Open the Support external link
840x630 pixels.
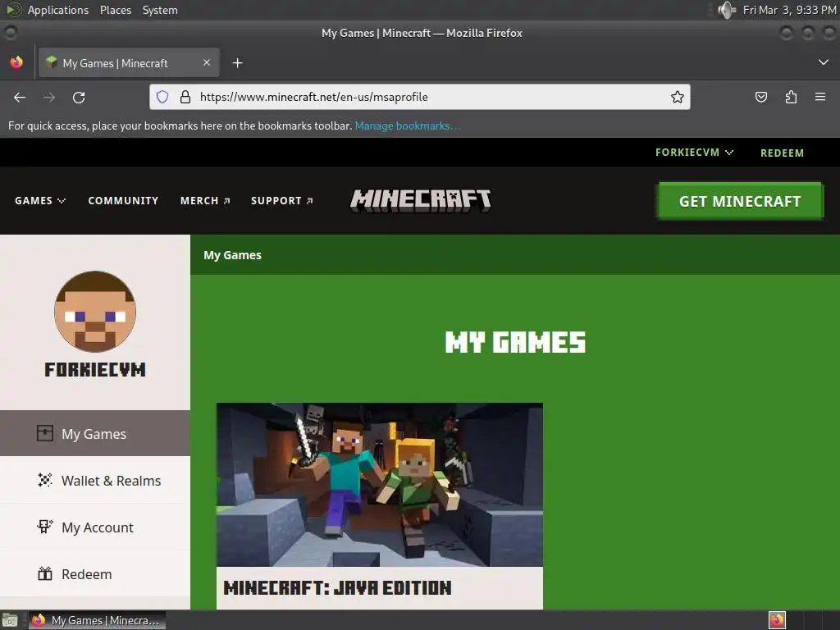click(282, 200)
